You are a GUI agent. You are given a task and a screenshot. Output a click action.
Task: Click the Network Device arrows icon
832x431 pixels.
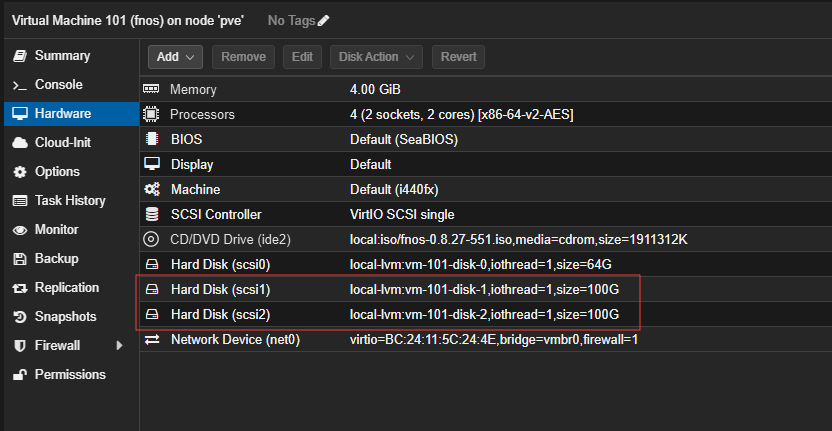[x=152, y=340]
